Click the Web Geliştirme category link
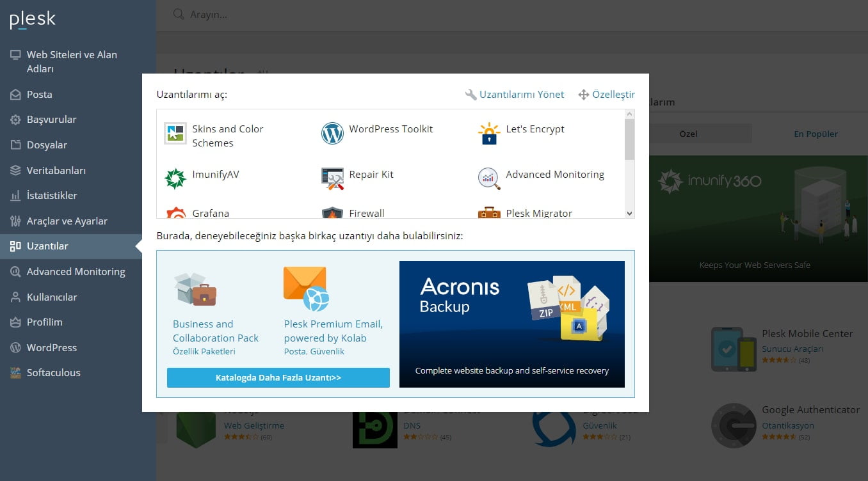The width and height of the screenshot is (868, 481). click(x=254, y=426)
